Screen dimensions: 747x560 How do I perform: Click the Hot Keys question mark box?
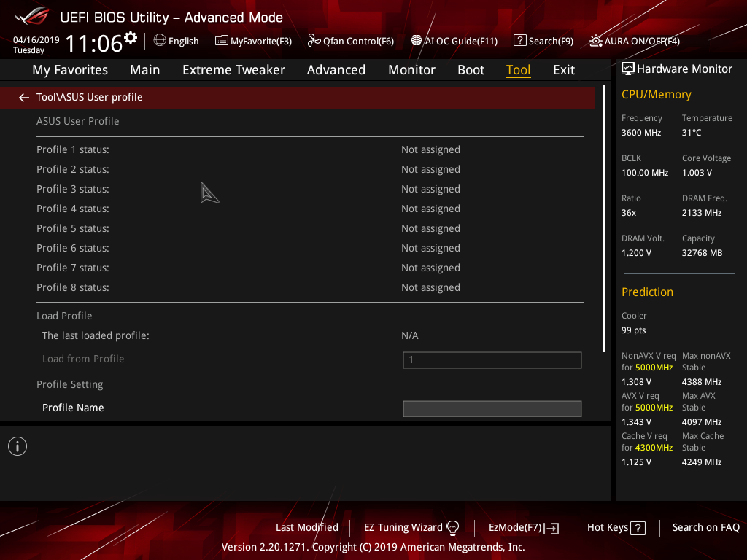638,528
